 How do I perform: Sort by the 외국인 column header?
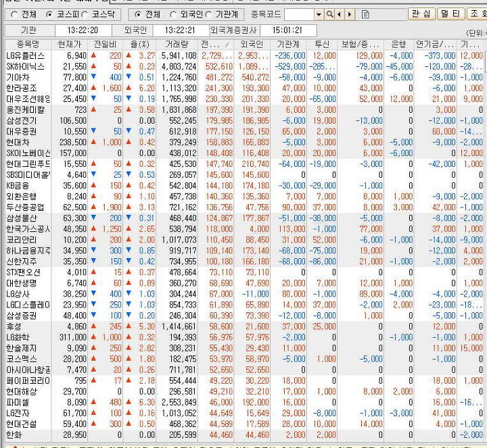click(252, 44)
